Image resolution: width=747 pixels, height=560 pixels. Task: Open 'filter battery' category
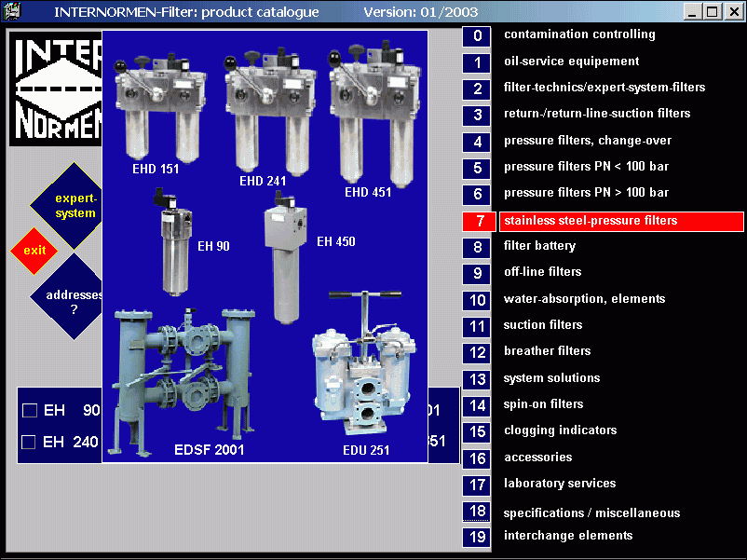point(539,245)
